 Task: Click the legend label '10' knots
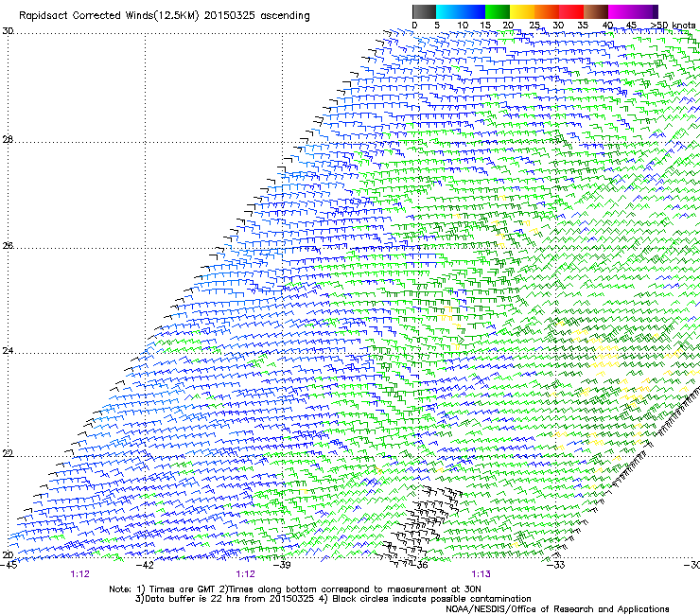pyautogui.click(x=463, y=26)
